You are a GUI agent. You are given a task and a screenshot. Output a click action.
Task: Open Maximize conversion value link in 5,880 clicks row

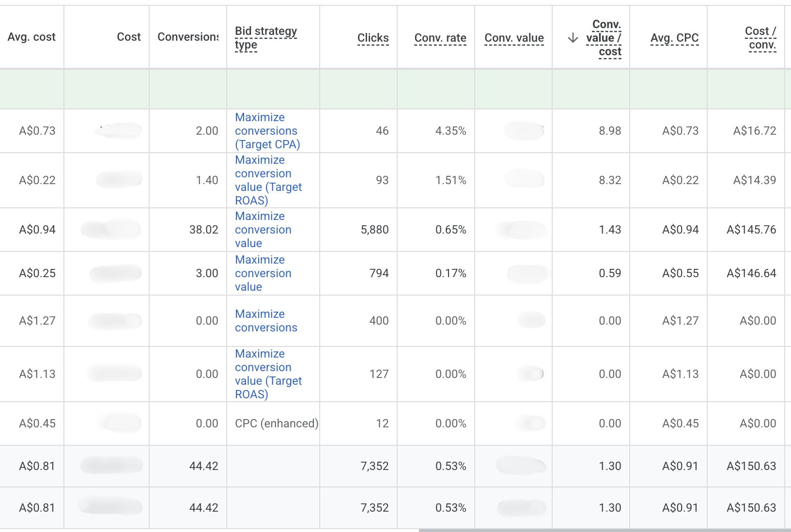pos(263,230)
